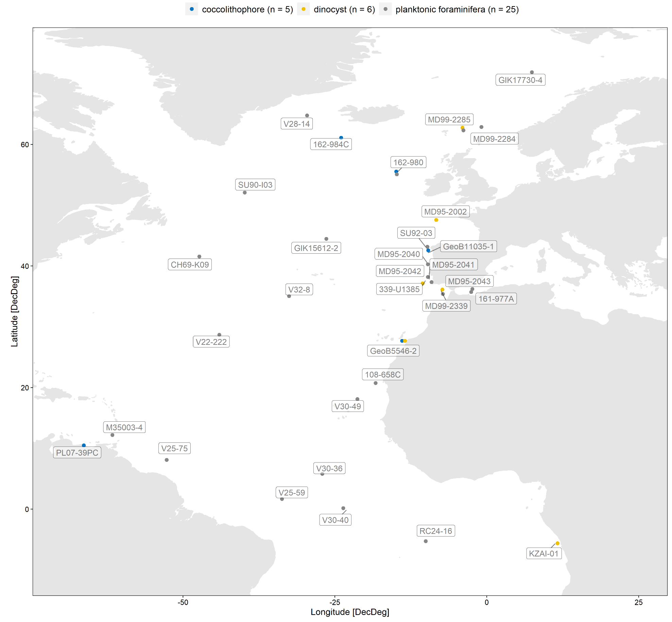Screen dimensions: 672x622
Task: Click the PL07-39PC site label
Action: point(77,453)
